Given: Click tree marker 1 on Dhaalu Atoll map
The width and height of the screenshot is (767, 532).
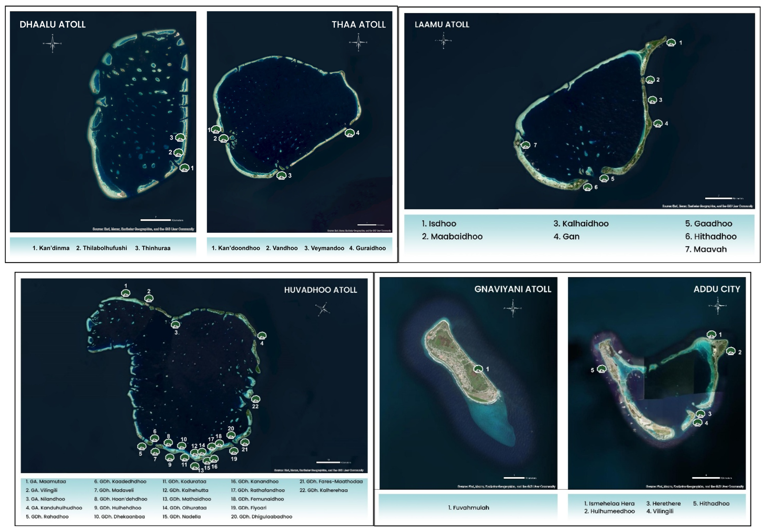Looking at the screenshot, I should (184, 168).
